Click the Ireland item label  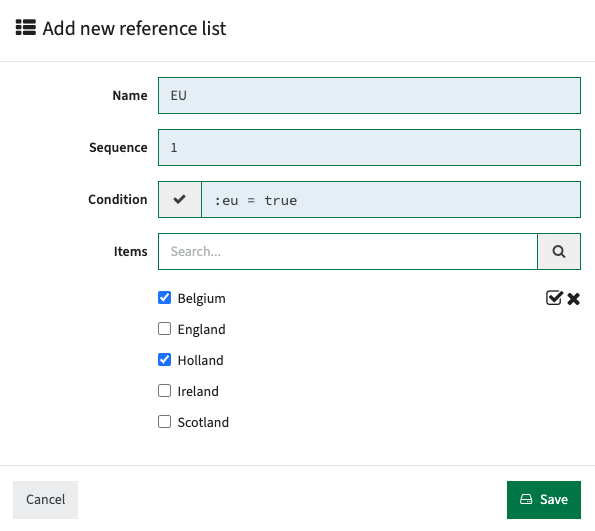tap(198, 391)
